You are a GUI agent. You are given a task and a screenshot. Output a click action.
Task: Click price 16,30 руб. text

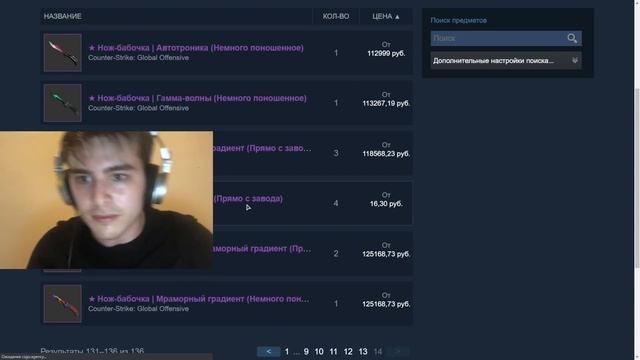(386, 204)
